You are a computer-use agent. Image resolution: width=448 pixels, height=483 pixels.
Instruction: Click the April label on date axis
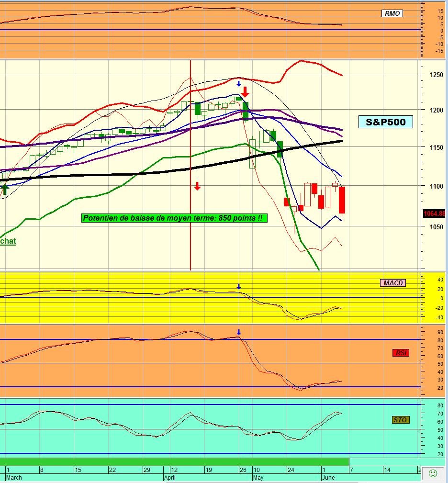click(170, 478)
